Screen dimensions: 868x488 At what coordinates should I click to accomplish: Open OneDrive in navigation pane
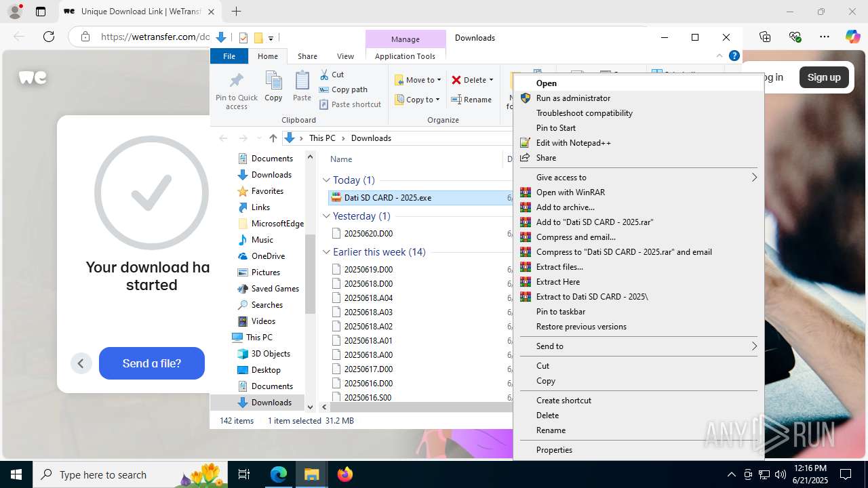[268, 256]
